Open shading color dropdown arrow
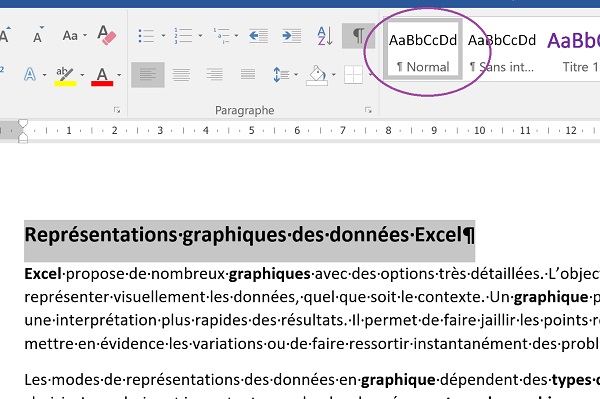600x399 pixels. pyautogui.click(x=334, y=75)
